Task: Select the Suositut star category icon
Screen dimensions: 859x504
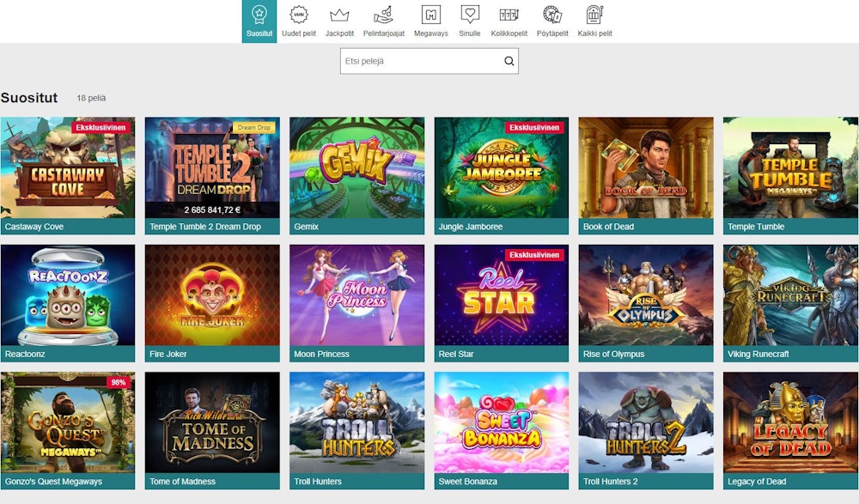Action: coord(259,15)
